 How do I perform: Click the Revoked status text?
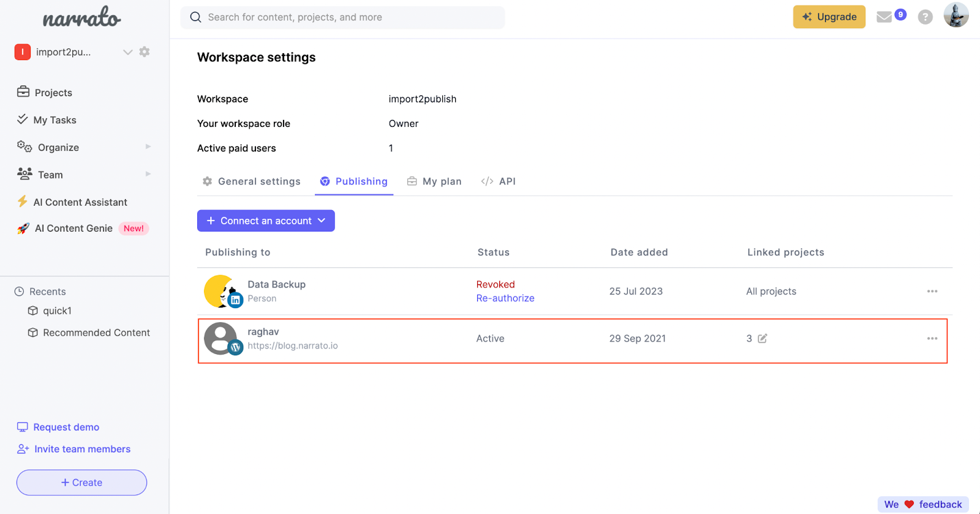[496, 284]
